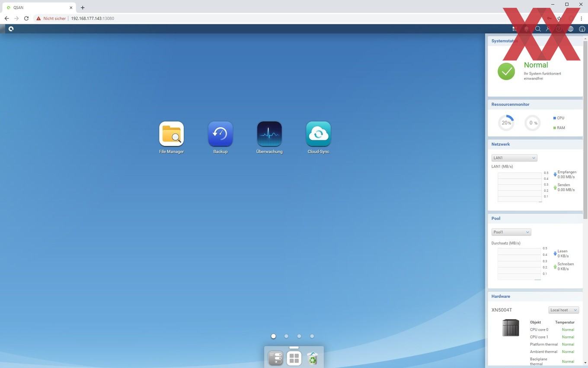588x368 pixels.
Task: Click the Backplane thermal row
Action: [x=552, y=362]
